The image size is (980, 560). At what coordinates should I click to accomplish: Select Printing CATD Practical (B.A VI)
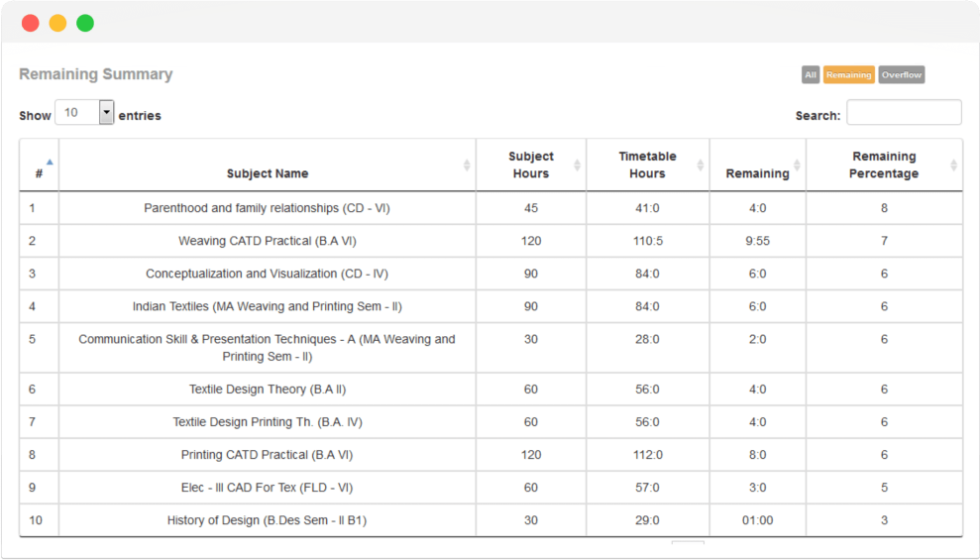[x=267, y=455]
